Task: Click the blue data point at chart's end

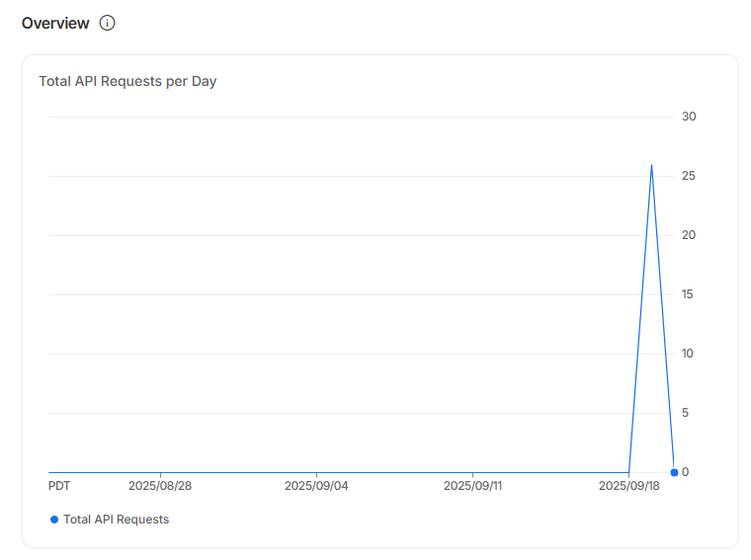Action: (x=674, y=472)
